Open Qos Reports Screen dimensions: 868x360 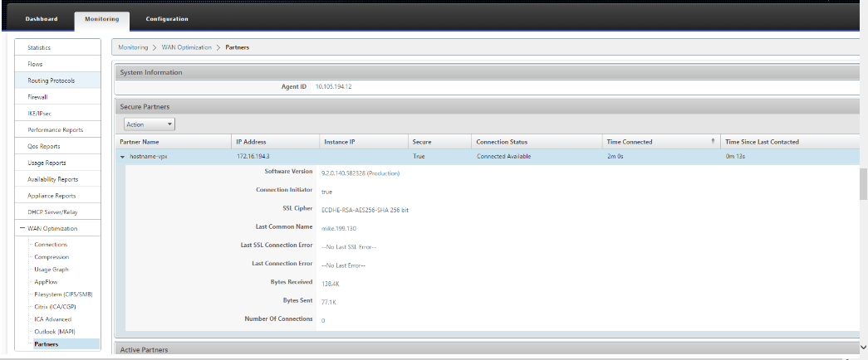coord(57,147)
